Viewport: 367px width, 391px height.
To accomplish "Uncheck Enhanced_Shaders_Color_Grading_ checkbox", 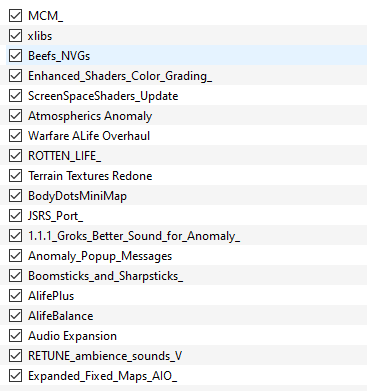I will click(15, 76).
